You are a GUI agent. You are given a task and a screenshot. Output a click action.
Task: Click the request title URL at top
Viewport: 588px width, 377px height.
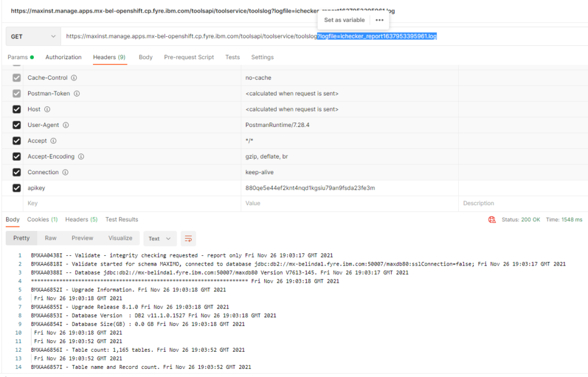pyautogui.click(x=203, y=11)
